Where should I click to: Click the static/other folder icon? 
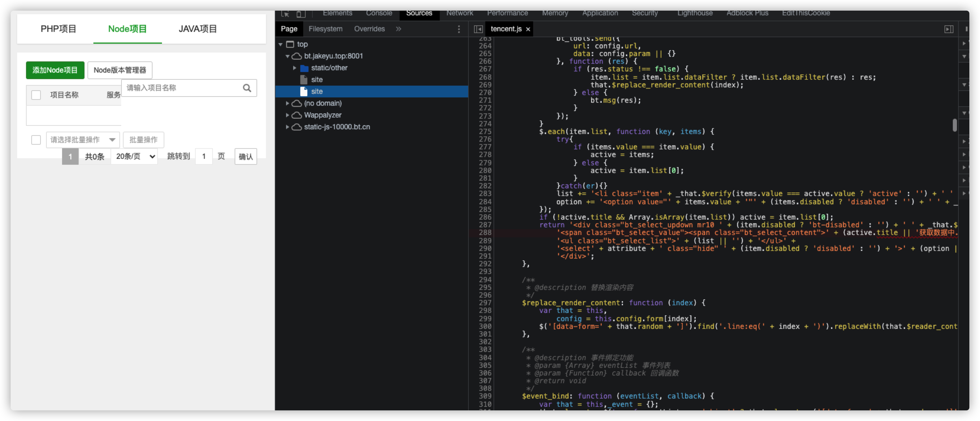[x=304, y=68]
